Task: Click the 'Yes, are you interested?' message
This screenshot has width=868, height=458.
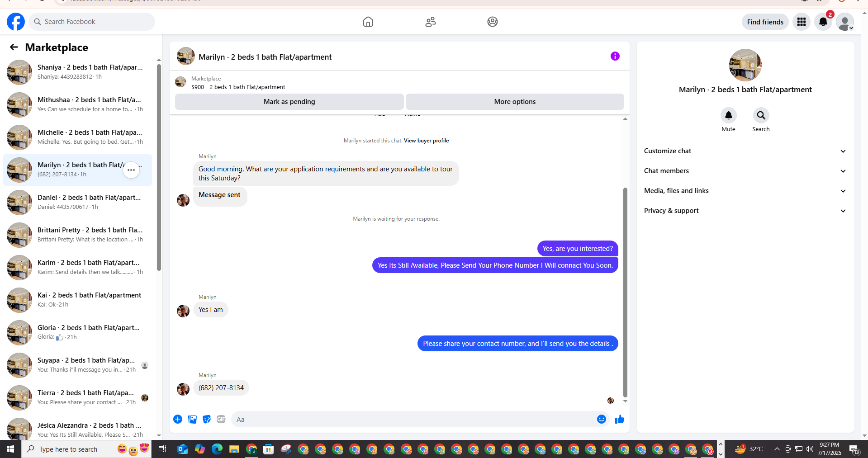Action: click(x=578, y=249)
